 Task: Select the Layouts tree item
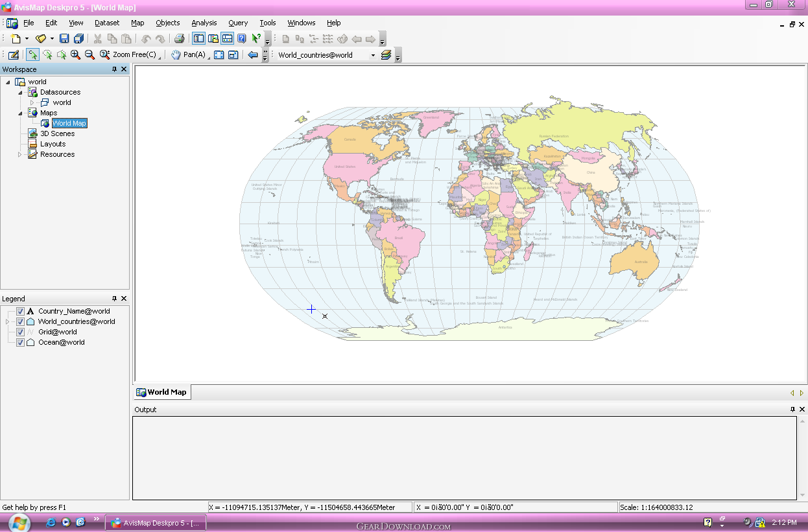[53, 144]
